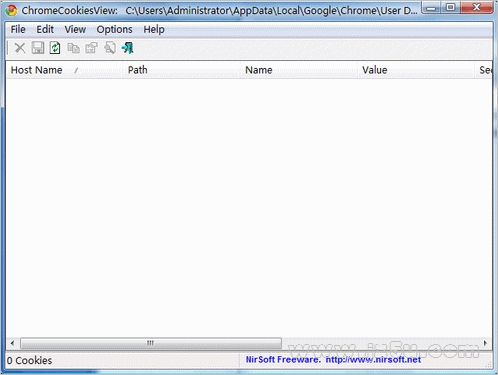Open the Help menu
This screenshot has height=375, width=498.
pos(154,29)
